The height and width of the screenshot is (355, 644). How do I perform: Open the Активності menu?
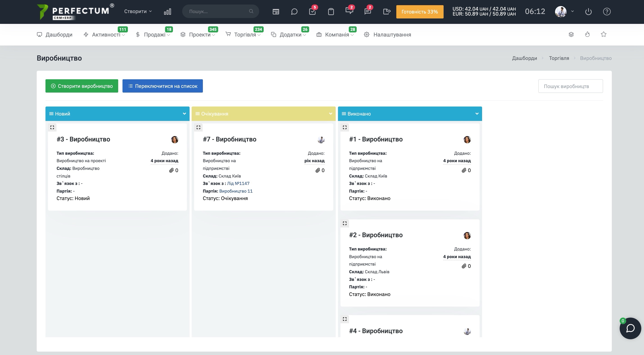pyautogui.click(x=104, y=34)
